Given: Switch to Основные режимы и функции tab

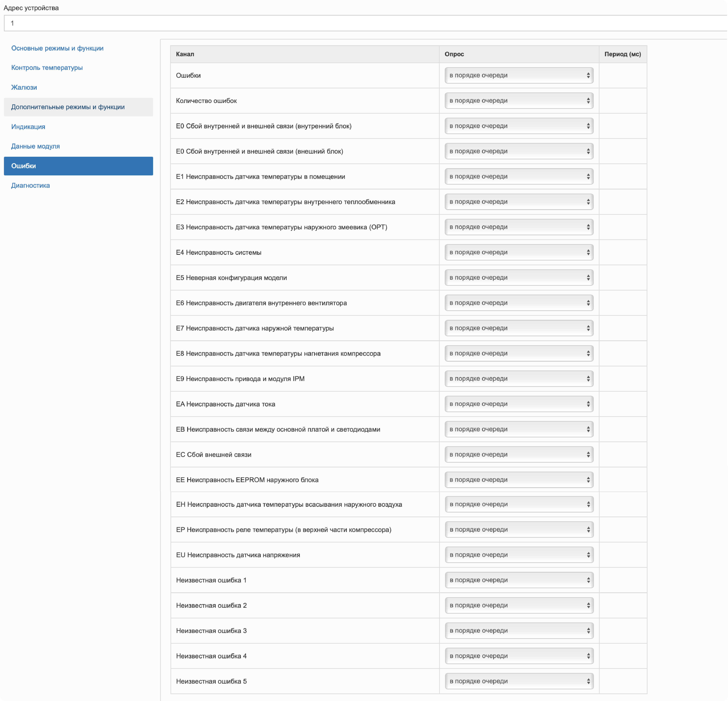Looking at the screenshot, I should coord(57,48).
